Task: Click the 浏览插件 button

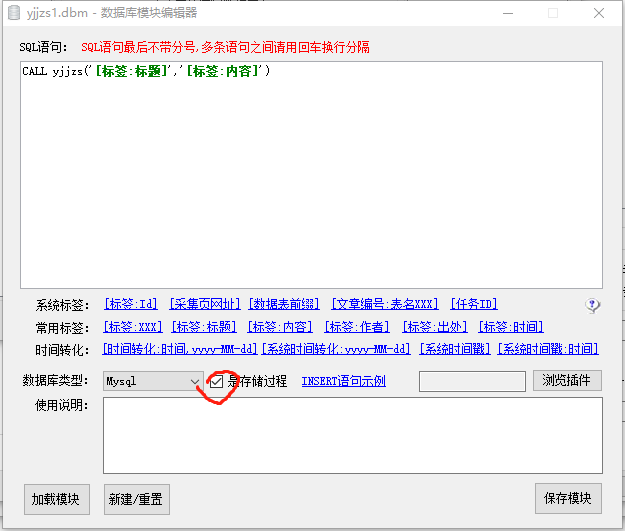Action: click(x=567, y=381)
